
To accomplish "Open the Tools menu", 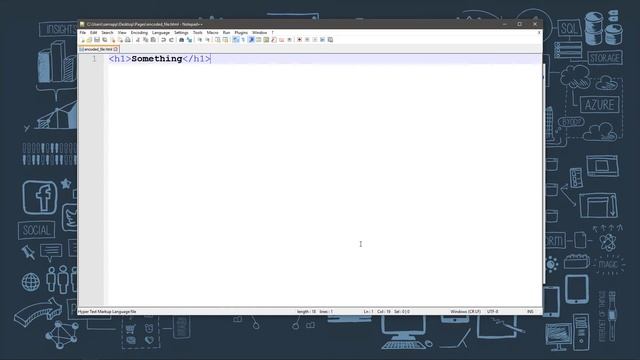I will click(x=198, y=33).
